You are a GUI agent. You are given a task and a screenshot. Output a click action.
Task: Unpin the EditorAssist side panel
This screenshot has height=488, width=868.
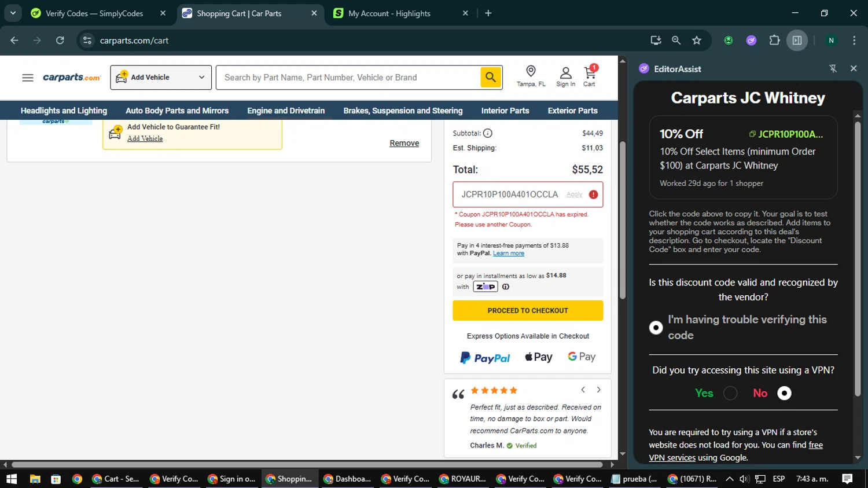tap(833, 68)
